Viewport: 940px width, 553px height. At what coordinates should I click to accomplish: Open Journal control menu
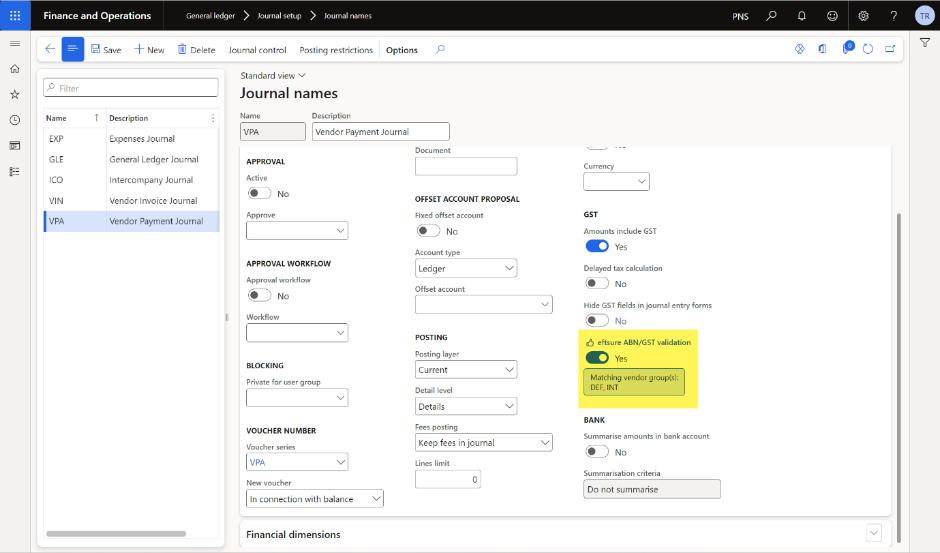pos(257,50)
